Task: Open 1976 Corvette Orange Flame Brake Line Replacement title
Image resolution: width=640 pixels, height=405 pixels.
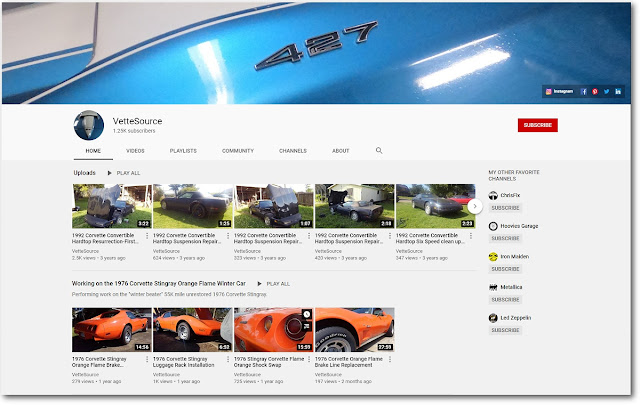Action: (x=349, y=362)
